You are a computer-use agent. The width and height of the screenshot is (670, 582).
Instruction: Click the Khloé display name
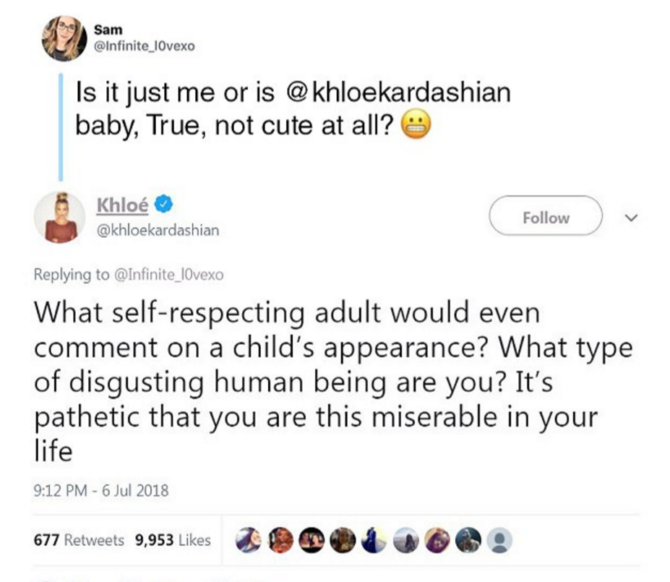click(x=123, y=205)
